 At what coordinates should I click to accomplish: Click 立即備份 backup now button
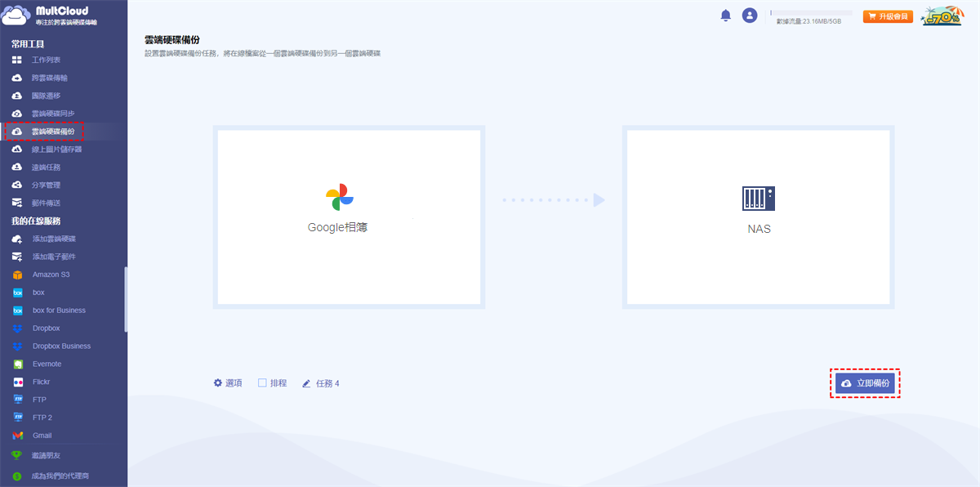[x=865, y=383]
